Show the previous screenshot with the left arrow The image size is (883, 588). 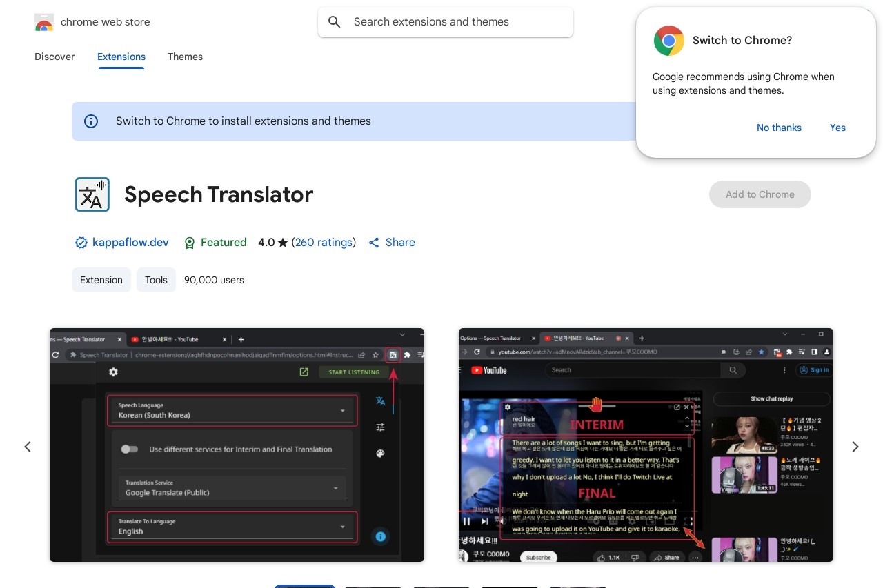28,447
